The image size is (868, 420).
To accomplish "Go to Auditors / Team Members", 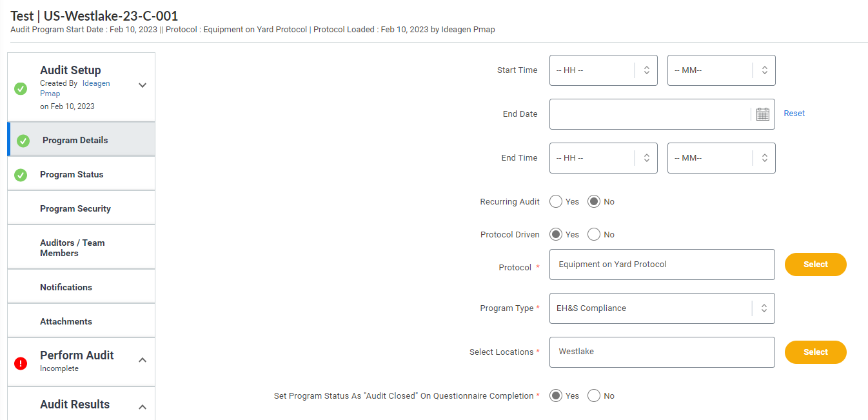I will click(x=81, y=247).
